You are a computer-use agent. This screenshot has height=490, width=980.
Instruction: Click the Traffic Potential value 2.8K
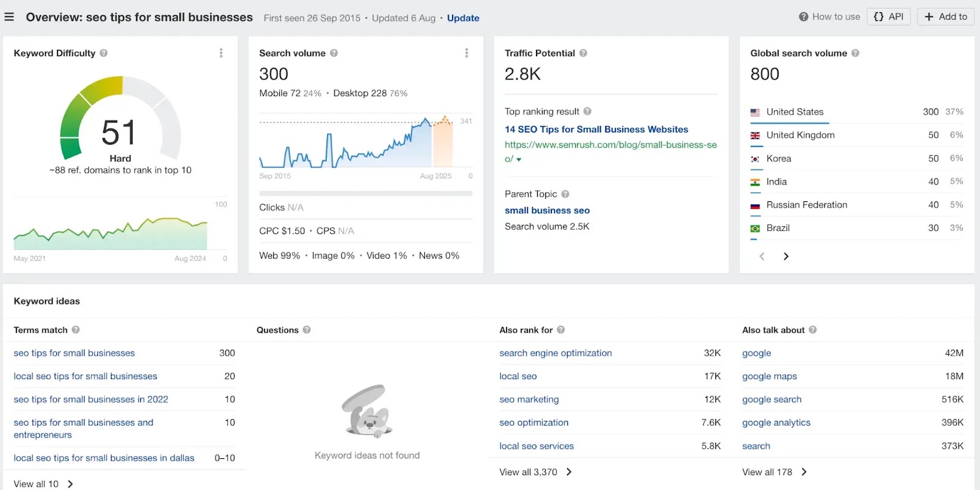[522, 74]
